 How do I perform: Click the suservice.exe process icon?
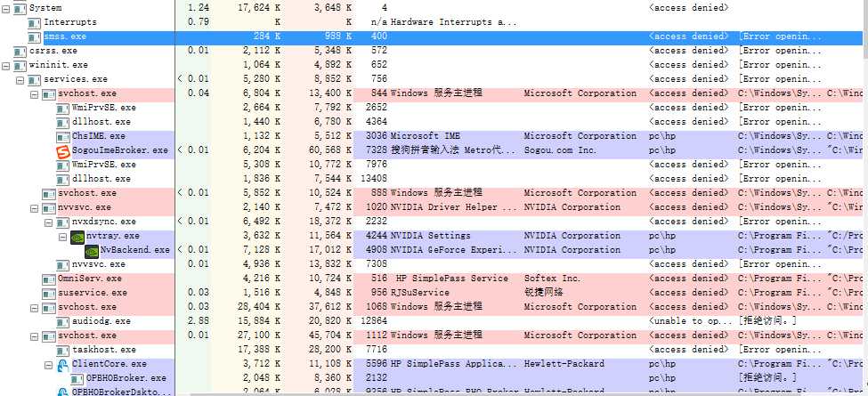click(x=49, y=294)
